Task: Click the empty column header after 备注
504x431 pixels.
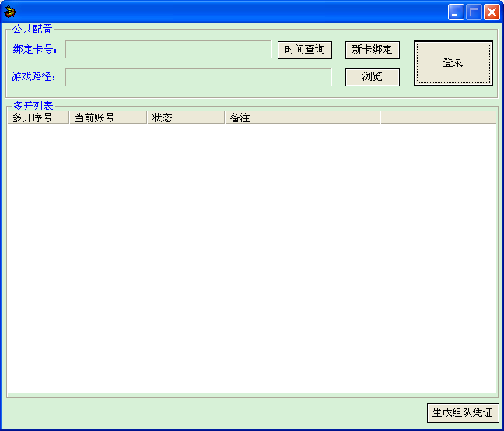Action: (439, 117)
